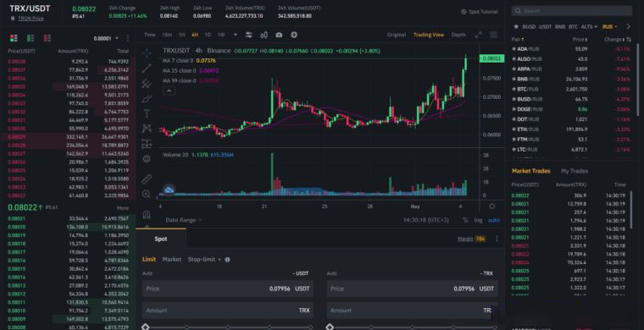Select the brush drawing tool
644x330 pixels.
(x=147, y=98)
